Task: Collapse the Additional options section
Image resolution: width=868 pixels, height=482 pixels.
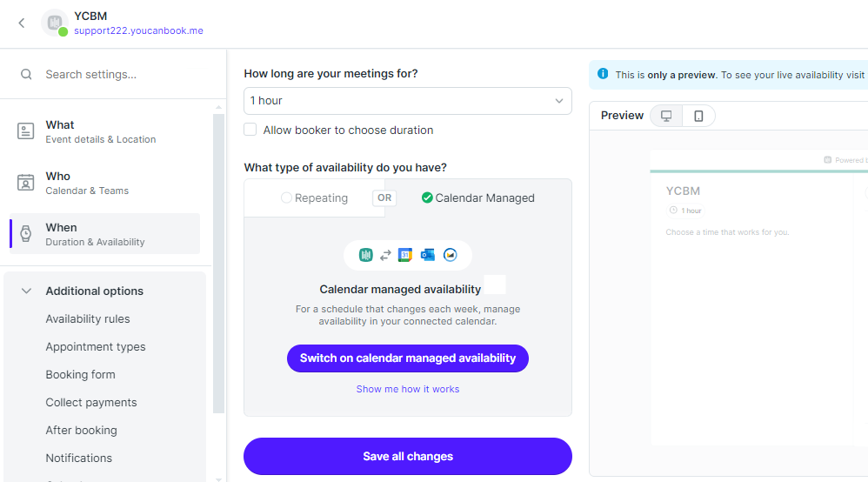Action: pos(27,291)
